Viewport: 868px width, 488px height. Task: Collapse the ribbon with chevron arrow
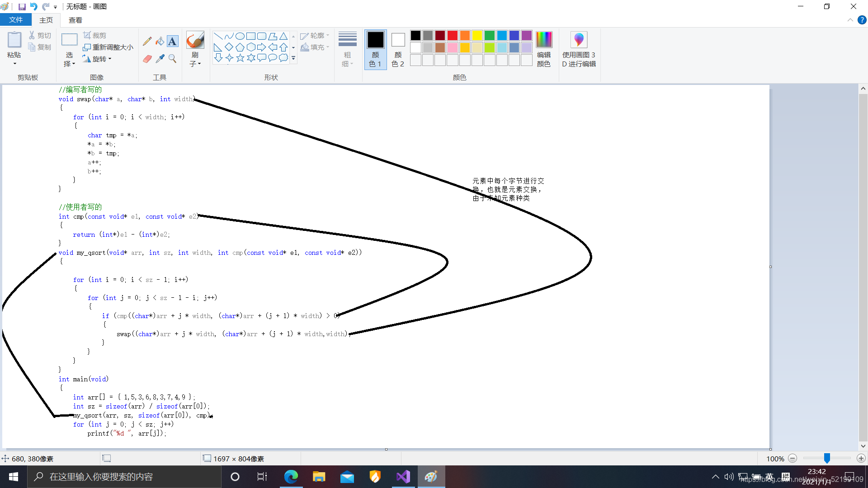[850, 20]
